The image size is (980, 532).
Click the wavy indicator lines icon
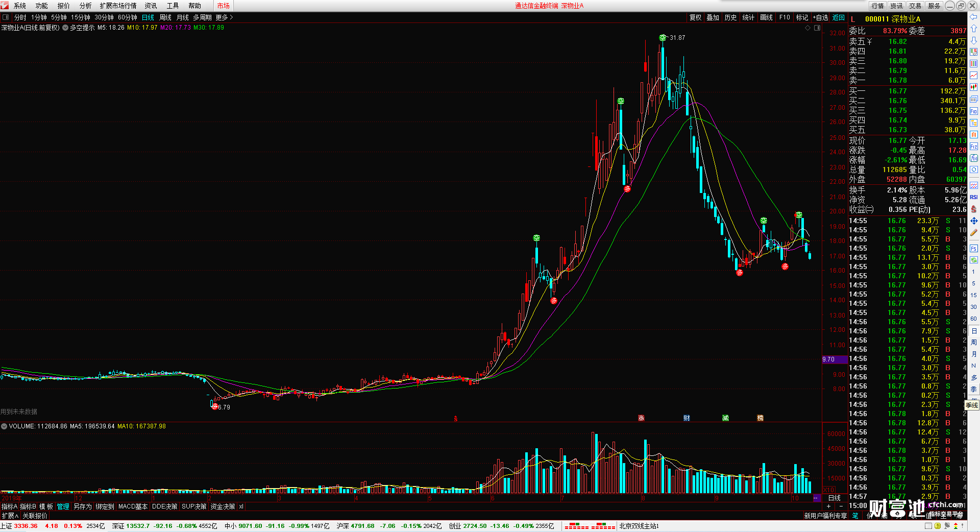coord(973,185)
